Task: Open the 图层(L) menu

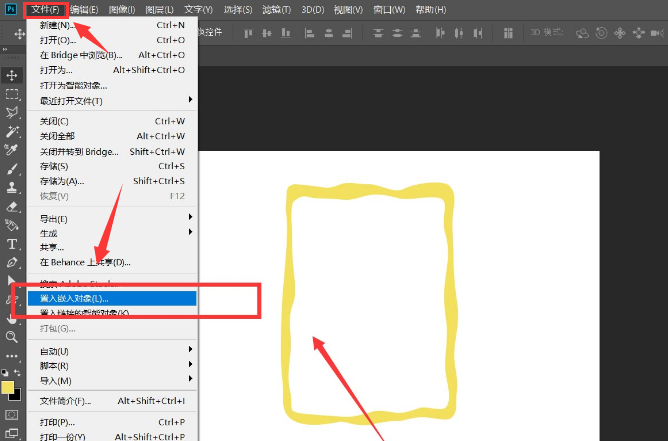Action: [159, 9]
